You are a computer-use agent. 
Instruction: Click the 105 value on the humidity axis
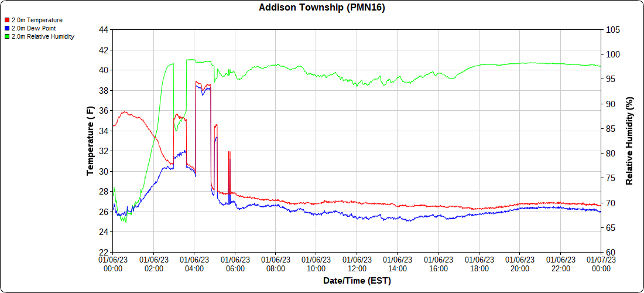[x=612, y=30]
